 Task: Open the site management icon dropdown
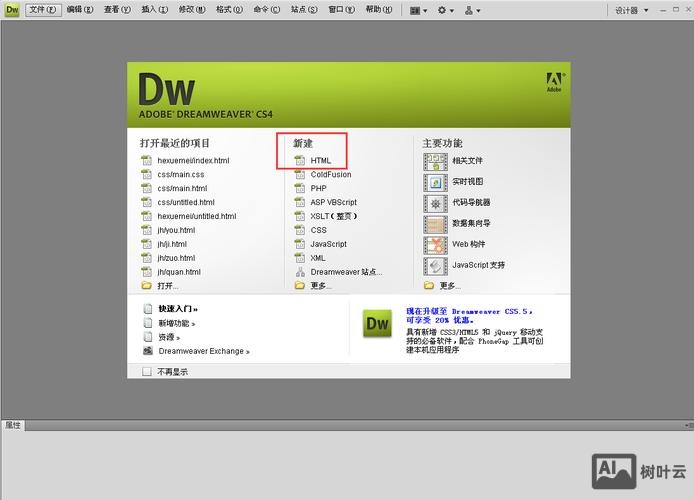tap(472, 10)
